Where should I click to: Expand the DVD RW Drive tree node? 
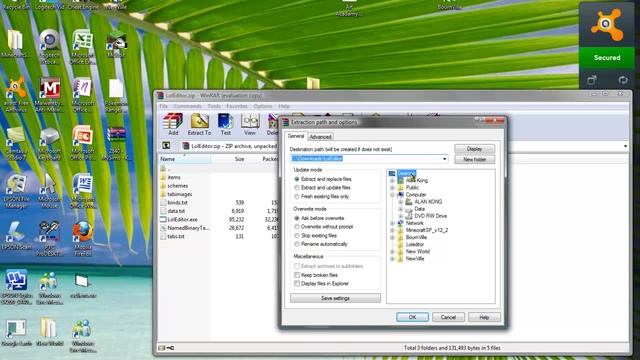(400, 216)
